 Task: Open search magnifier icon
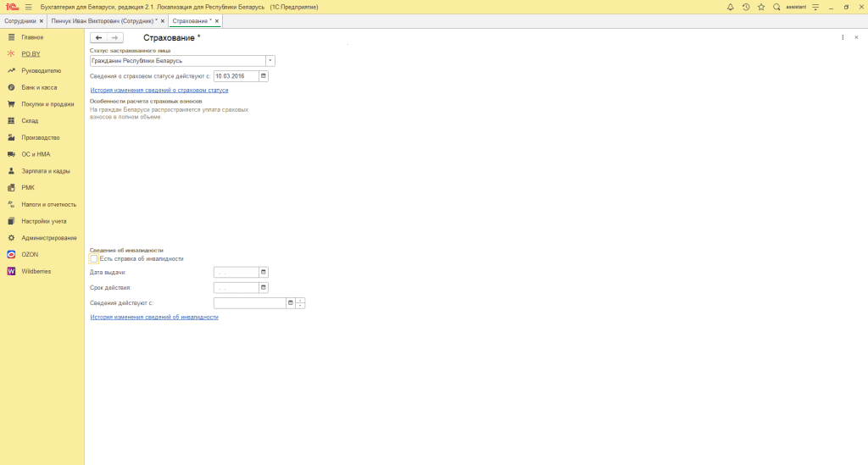click(776, 7)
